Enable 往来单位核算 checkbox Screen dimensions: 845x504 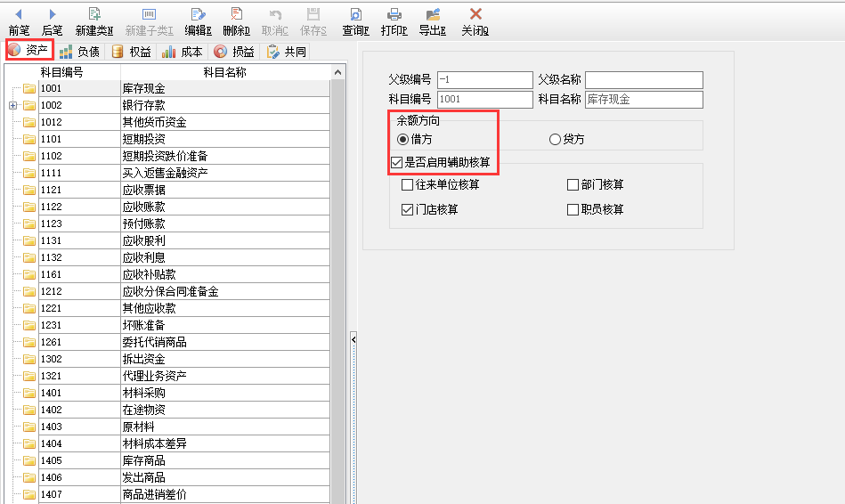[408, 185]
